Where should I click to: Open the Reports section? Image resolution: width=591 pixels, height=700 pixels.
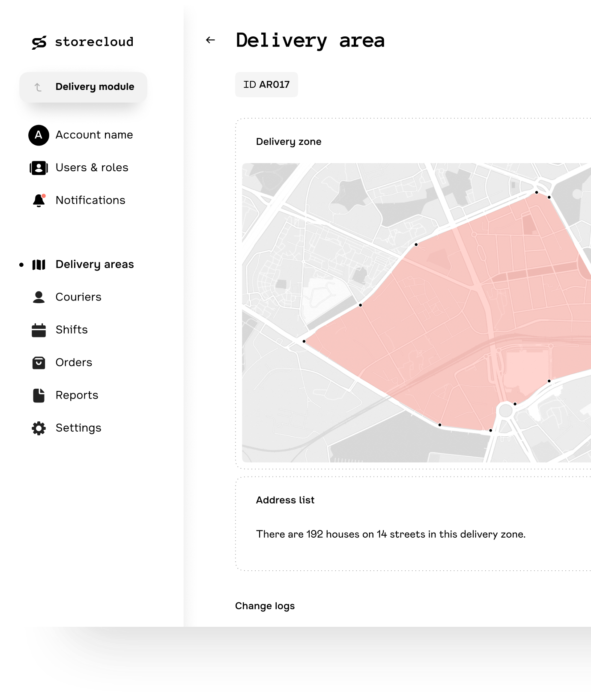tap(77, 395)
